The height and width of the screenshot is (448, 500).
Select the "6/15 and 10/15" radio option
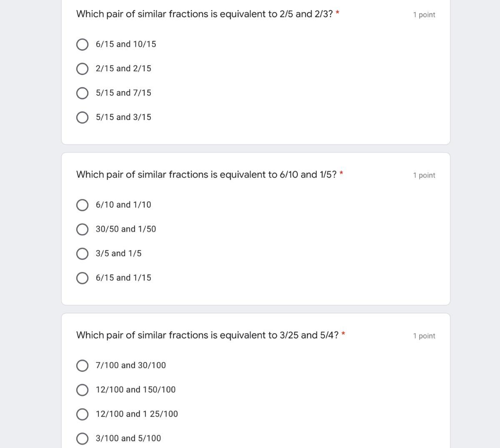point(82,45)
